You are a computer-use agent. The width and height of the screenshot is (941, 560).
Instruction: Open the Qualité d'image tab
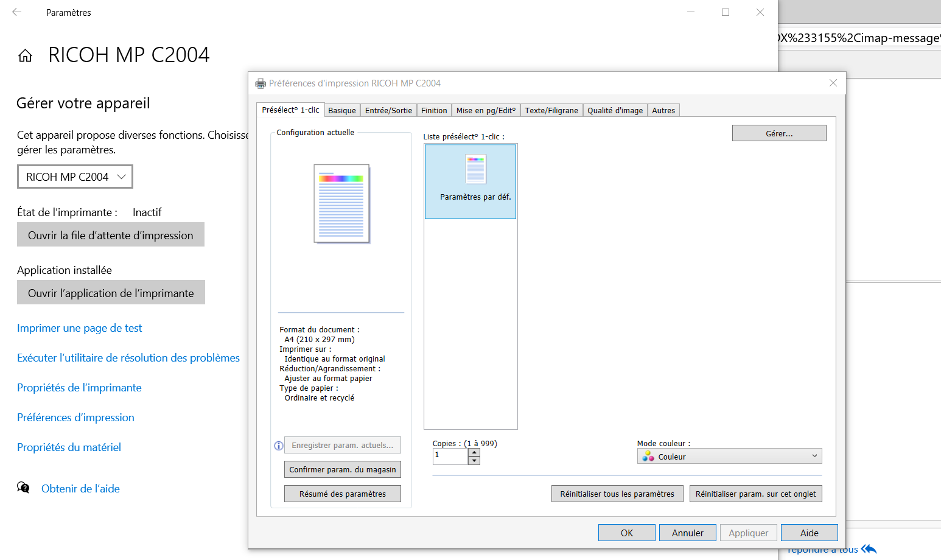point(615,111)
